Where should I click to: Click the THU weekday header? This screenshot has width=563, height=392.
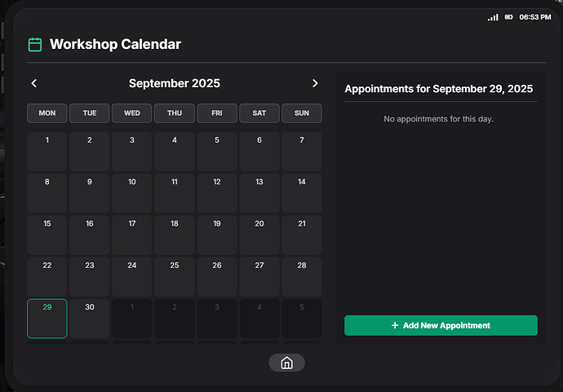[x=175, y=113]
